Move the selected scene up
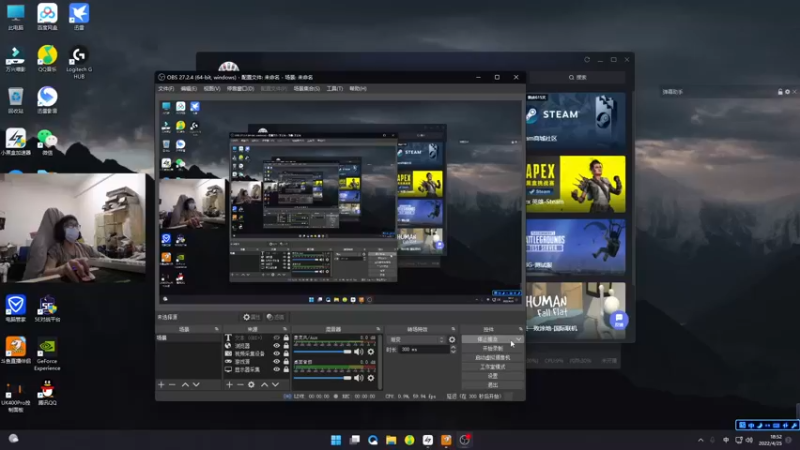Image resolution: width=800 pixels, height=450 pixels. tap(185, 384)
